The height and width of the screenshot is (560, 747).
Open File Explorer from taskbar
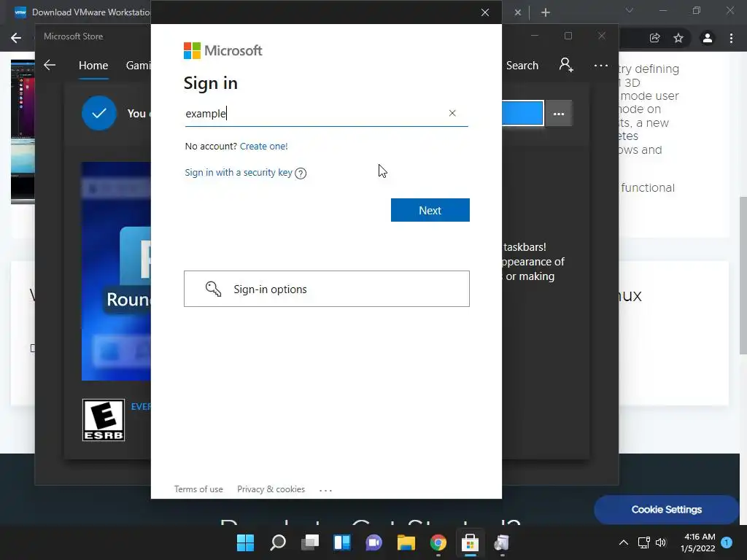click(x=406, y=542)
